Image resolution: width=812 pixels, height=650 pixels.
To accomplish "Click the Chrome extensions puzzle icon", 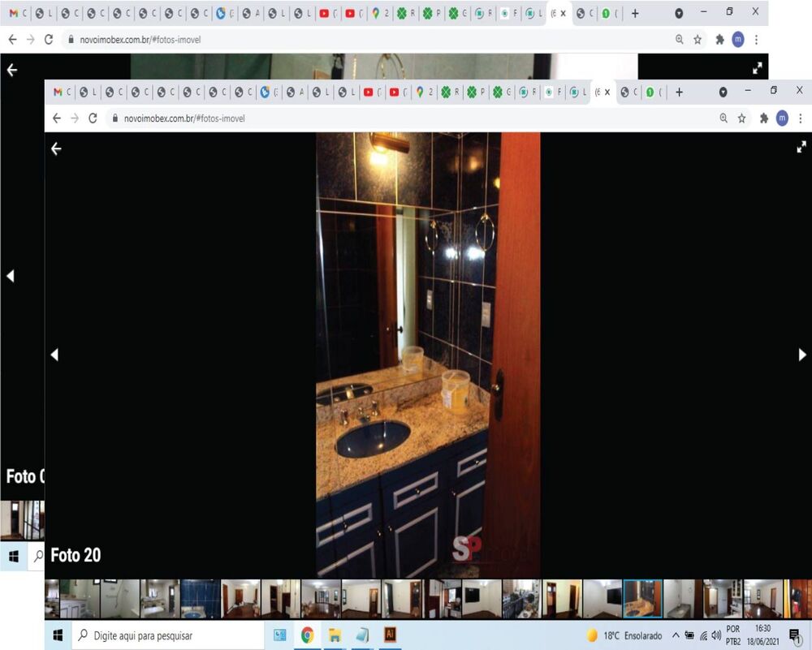I will tap(764, 118).
